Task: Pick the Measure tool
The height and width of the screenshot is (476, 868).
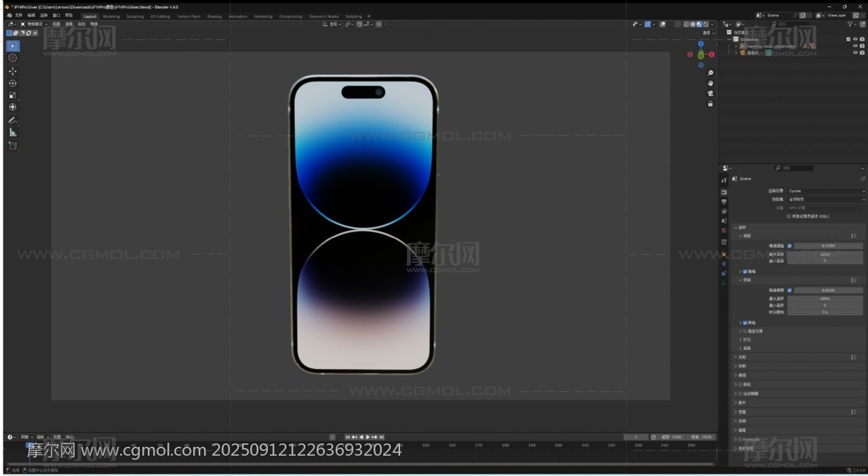Action: click(13, 132)
